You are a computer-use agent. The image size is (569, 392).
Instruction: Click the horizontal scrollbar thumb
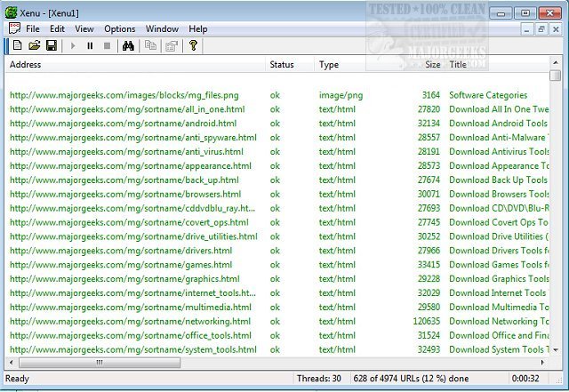(100, 363)
